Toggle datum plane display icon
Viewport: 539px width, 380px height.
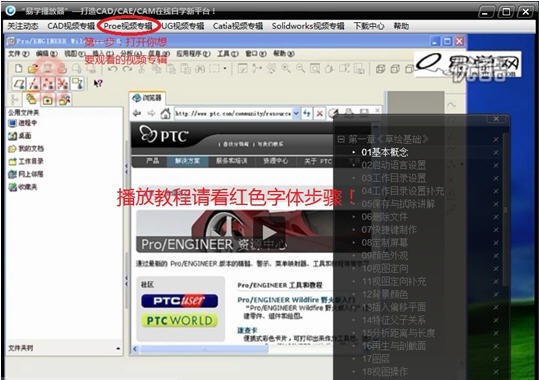click(x=19, y=84)
